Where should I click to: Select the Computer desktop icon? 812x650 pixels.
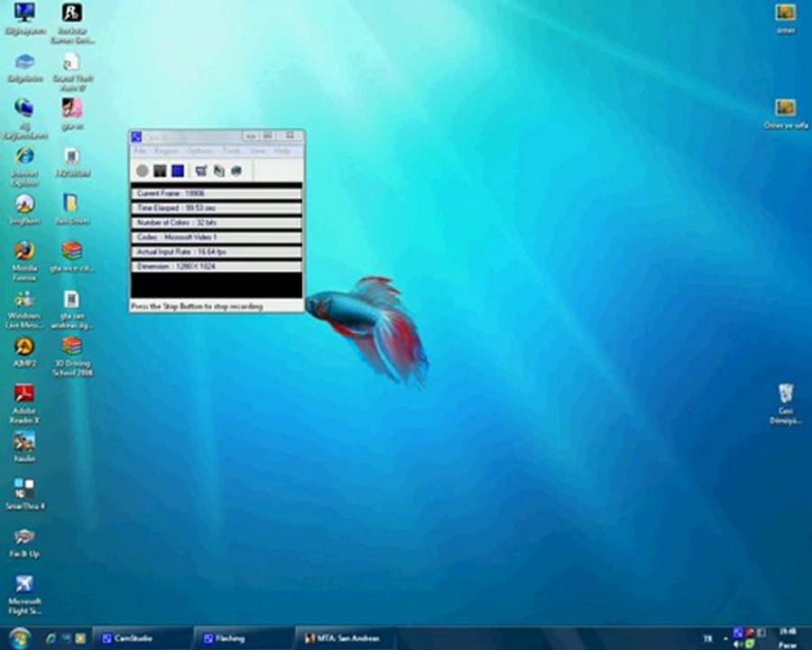click(24, 19)
